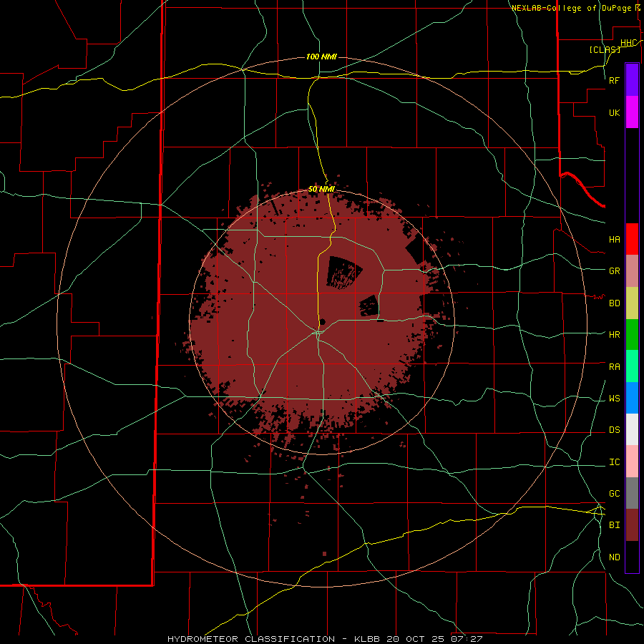Click the NEXLAB-College of DuPage text
644x644 pixels.
tap(571, 8)
